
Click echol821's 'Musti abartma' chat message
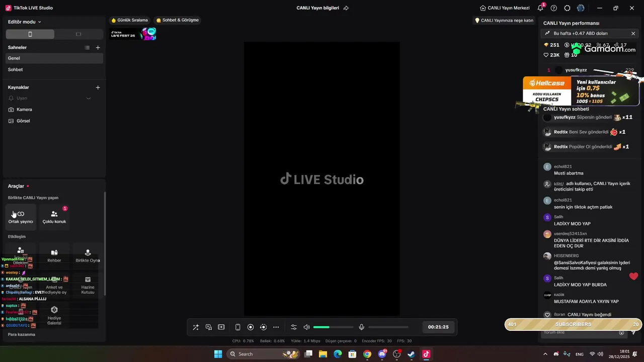click(569, 173)
